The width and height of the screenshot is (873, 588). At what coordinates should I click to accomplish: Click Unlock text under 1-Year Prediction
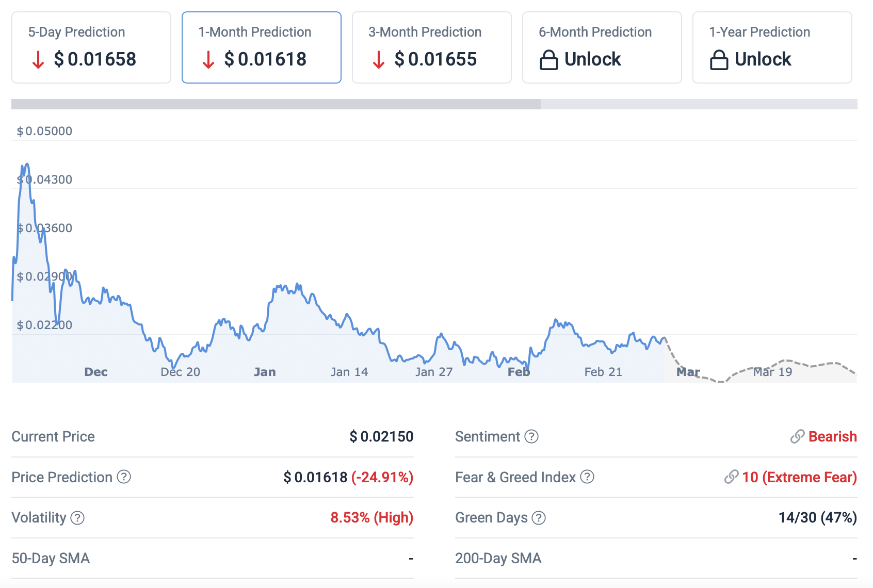pyautogui.click(x=763, y=59)
